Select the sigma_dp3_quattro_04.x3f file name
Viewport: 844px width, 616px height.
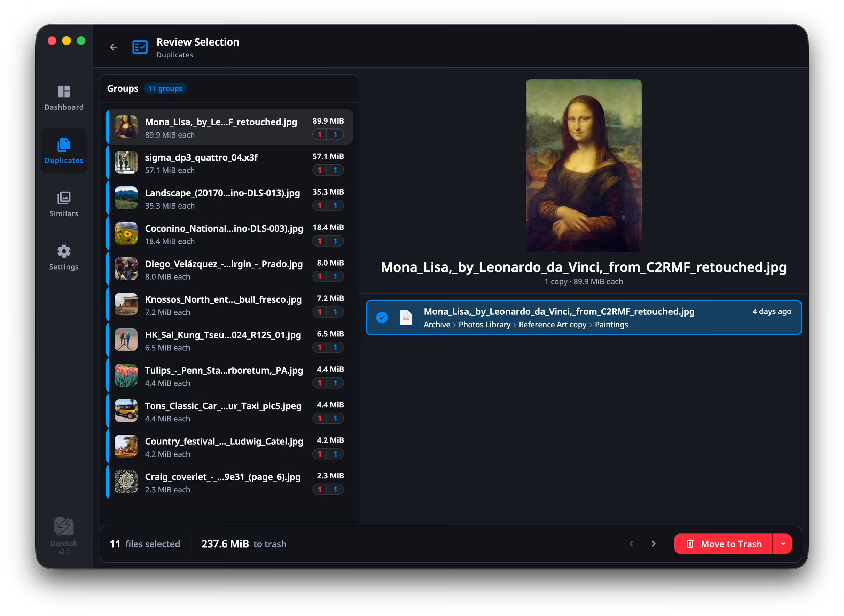tap(201, 157)
